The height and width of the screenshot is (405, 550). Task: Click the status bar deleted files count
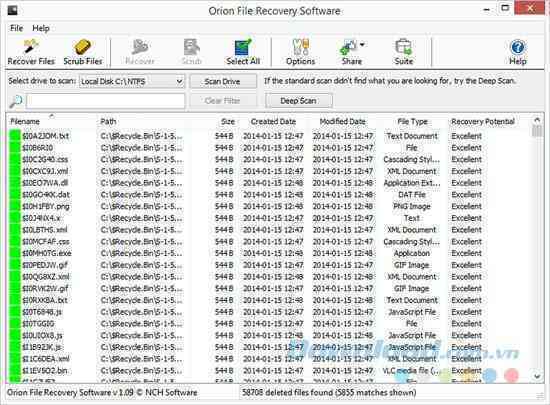pyautogui.click(x=329, y=392)
